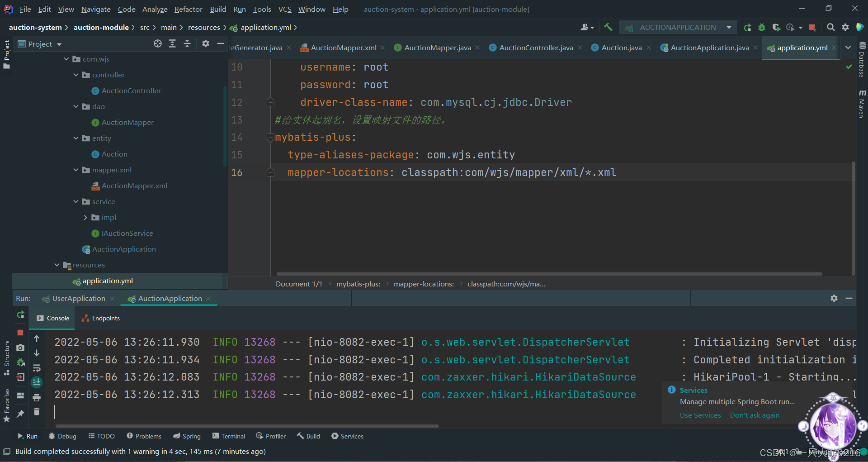Click Don't ask again link

point(755,415)
